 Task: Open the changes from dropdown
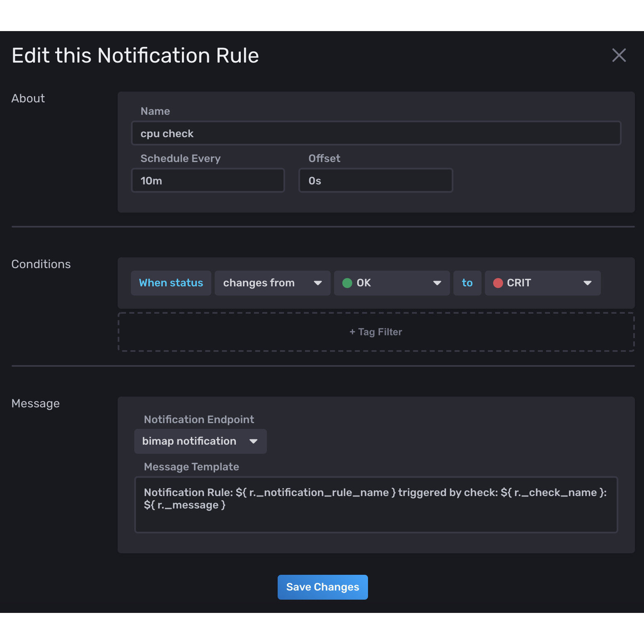pyautogui.click(x=272, y=283)
